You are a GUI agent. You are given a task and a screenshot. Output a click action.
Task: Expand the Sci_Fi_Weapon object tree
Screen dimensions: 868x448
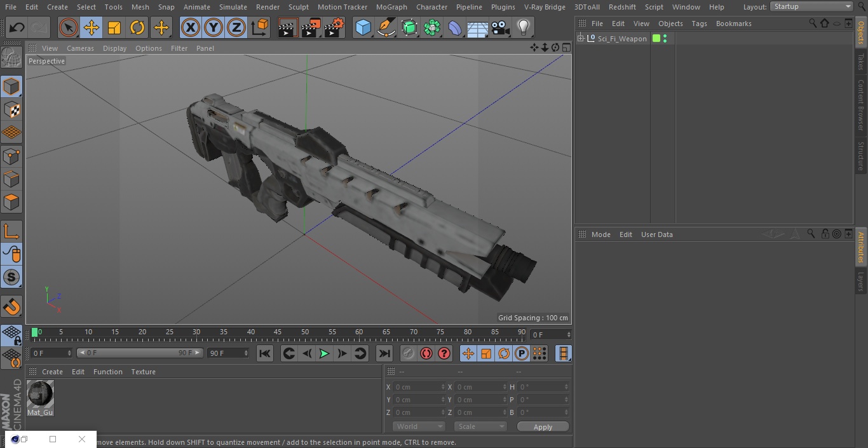[x=580, y=39]
